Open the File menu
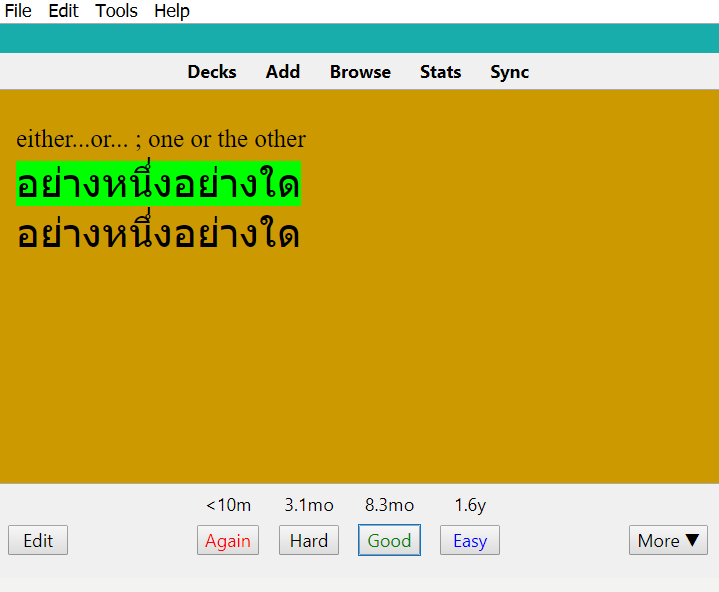Screen dimensions: 719x592 coord(18,11)
